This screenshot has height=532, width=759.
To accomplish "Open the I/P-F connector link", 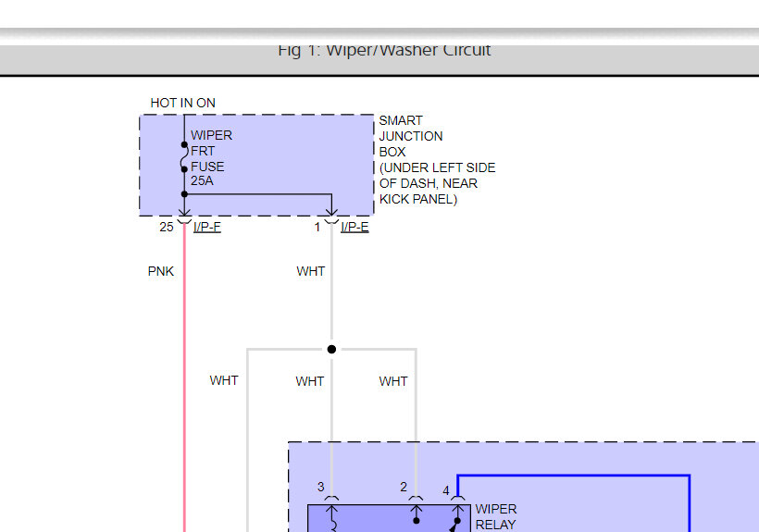I will [207, 227].
